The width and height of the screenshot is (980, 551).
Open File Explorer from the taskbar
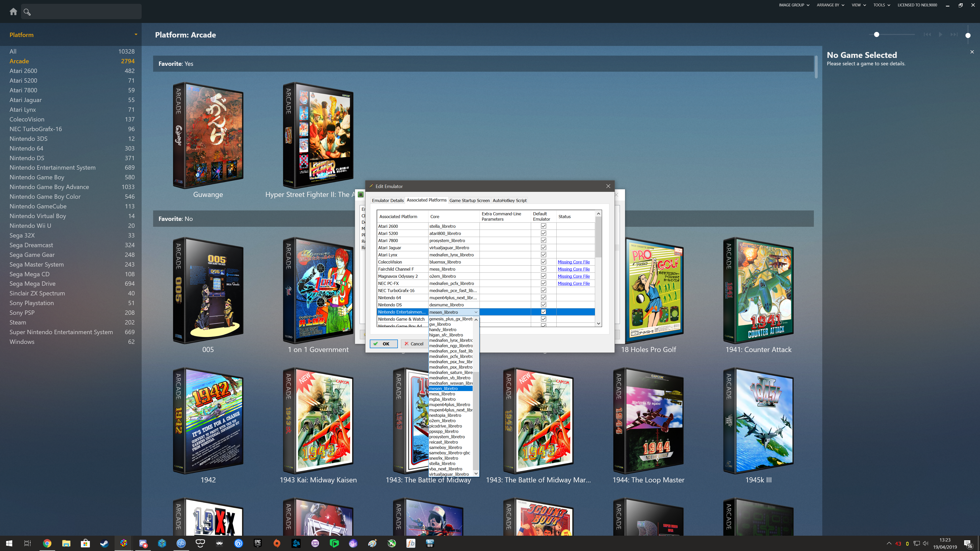coord(66,543)
